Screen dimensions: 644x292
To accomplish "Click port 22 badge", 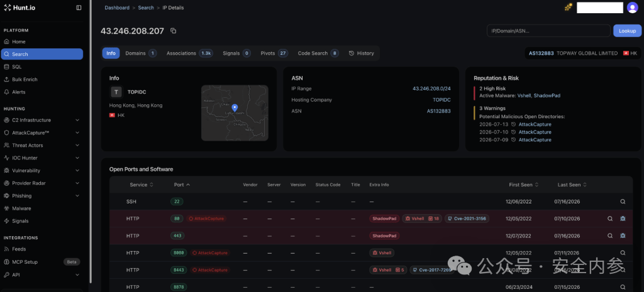I will point(177,202).
